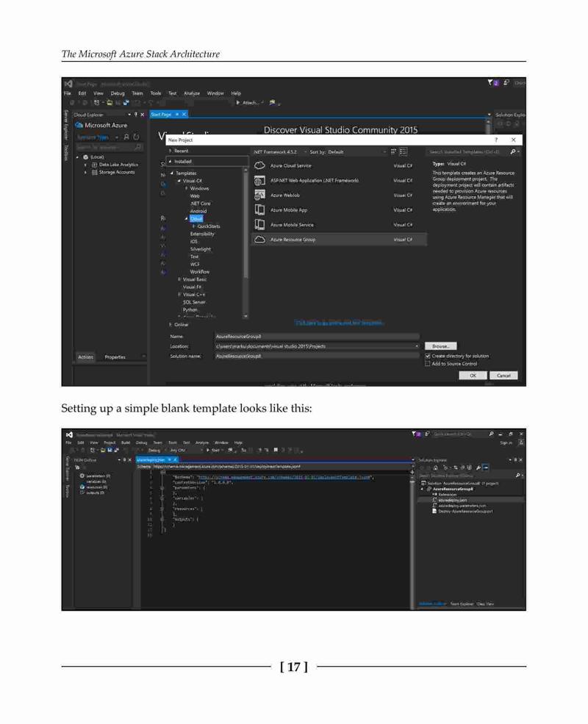The image size is (588, 724).
Task: Select the Azure WebJob template icon
Action: (260, 196)
